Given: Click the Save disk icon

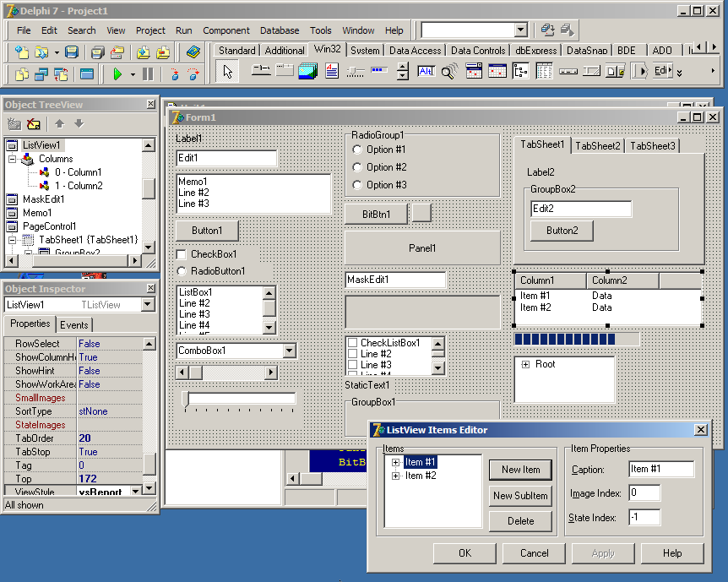Looking at the screenshot, I should 72,52.
